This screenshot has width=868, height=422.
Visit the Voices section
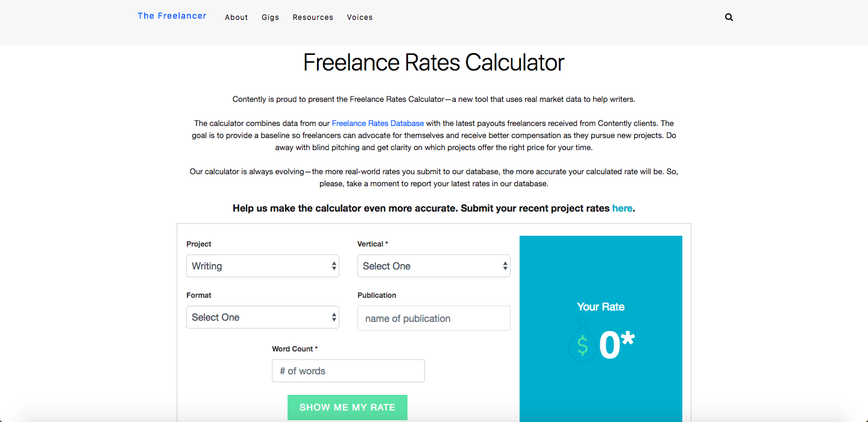360,17
